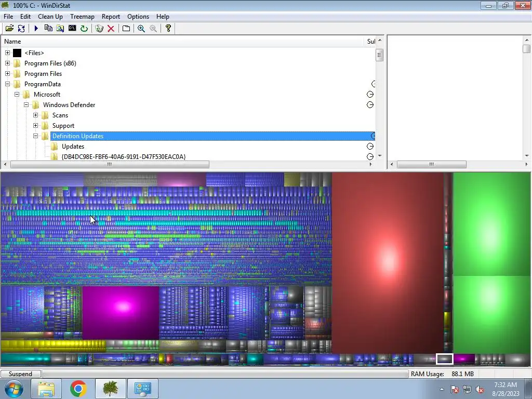Select the Support folder label
Screen dimensions: 532x399
click(63, 126)
